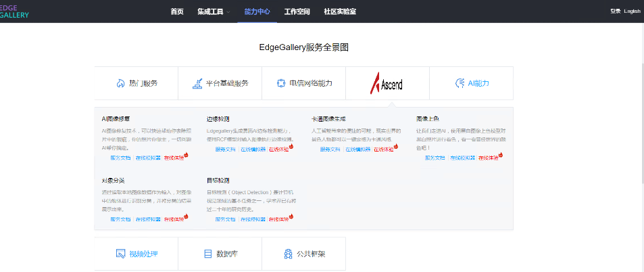644x272 pixels.
Task: Select the 能力中心 menu item
Action: coord(257,12)
